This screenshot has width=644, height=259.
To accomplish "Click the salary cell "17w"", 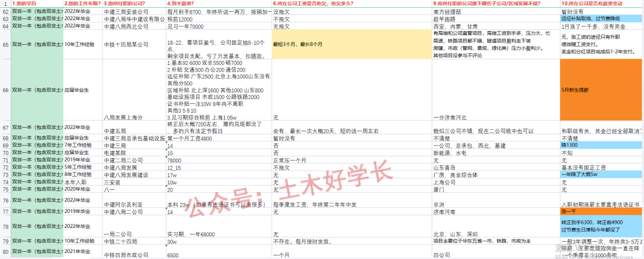I will [219, 175].
